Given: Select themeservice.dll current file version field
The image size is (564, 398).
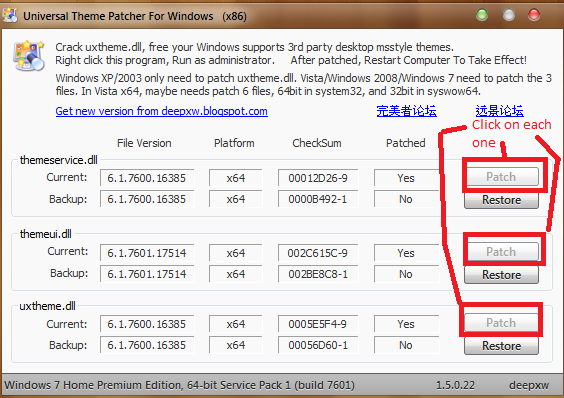Looking at the screenshot, I should [147, 178].
